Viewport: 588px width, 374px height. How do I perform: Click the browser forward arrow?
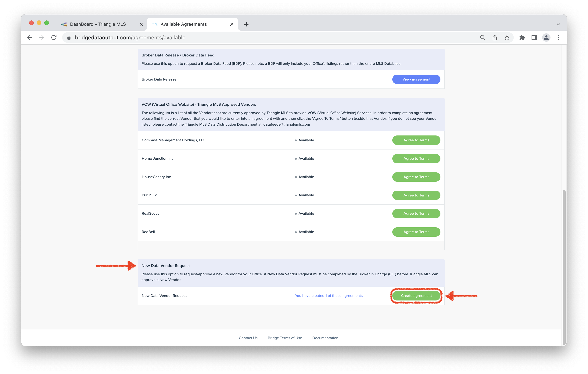(x=42, y=38)
